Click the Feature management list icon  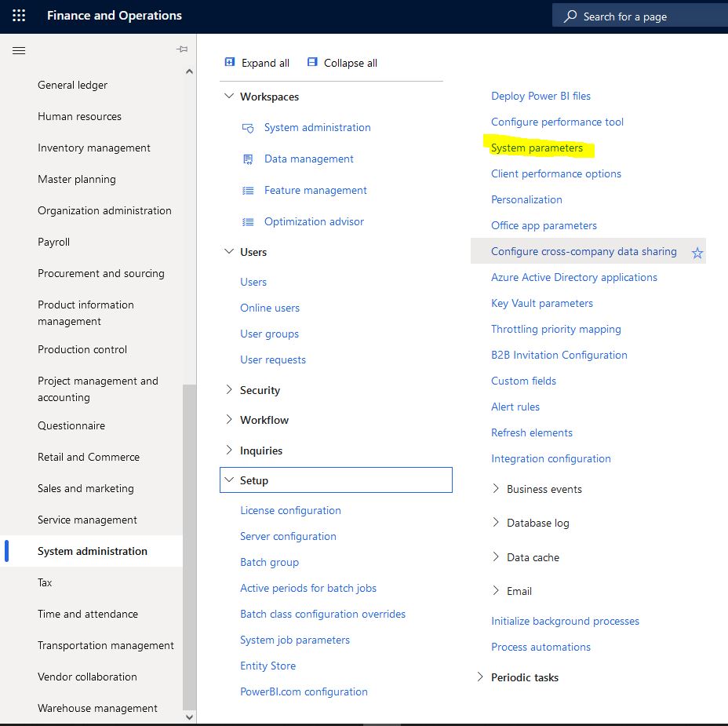click(248, 191)
